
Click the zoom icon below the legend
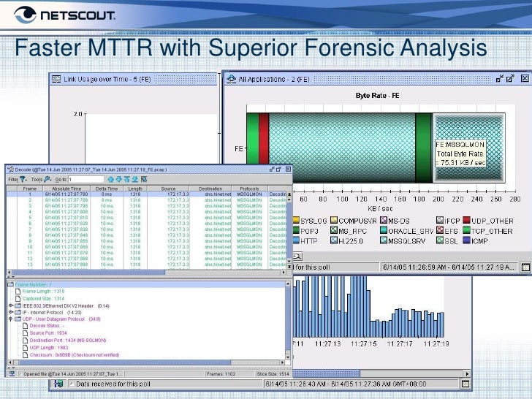[297, 256]
